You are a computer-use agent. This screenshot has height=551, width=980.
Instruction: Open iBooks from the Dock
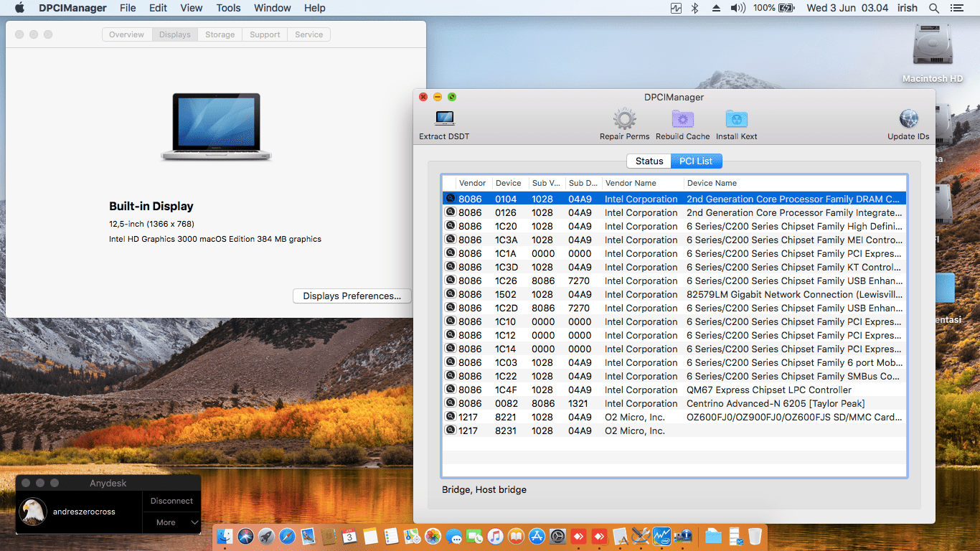(x=516, y=536)
